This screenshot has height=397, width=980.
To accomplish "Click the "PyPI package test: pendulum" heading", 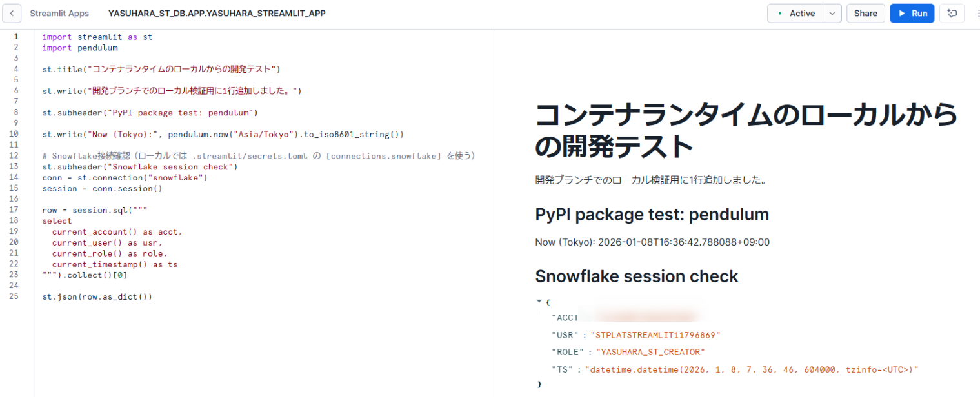I will 652,214.
